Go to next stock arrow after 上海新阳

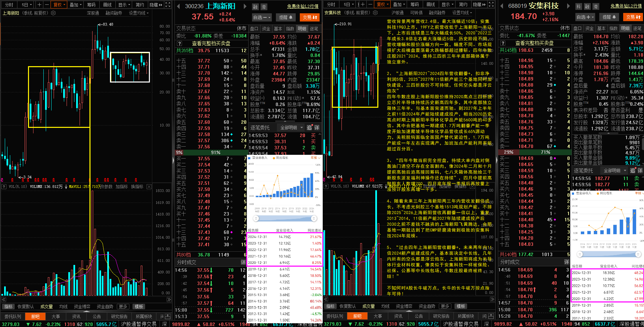tap(245, 6)
